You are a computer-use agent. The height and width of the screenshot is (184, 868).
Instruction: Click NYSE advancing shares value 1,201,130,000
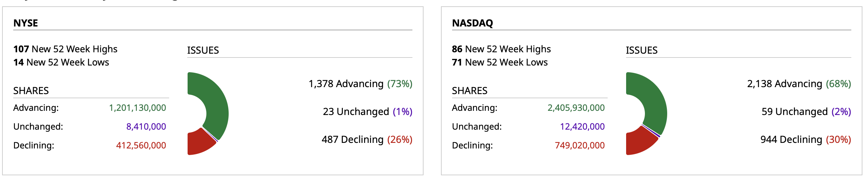coord(137,108)
